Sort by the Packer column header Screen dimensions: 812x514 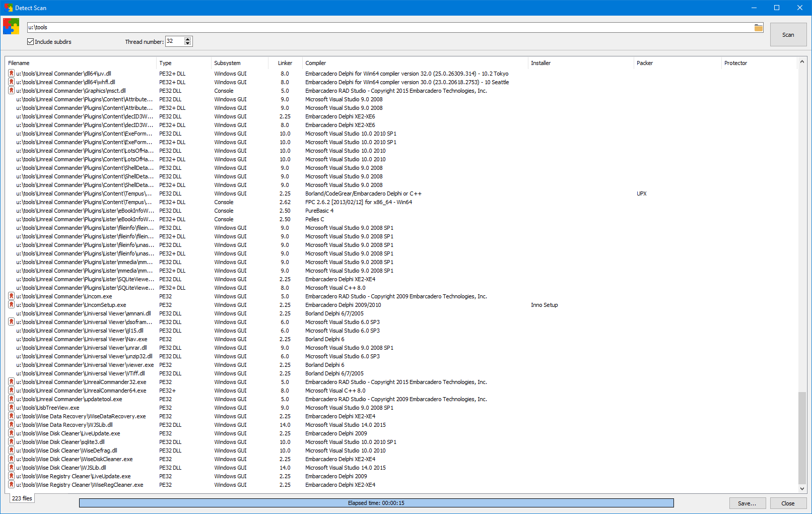(x=678, y=63)
